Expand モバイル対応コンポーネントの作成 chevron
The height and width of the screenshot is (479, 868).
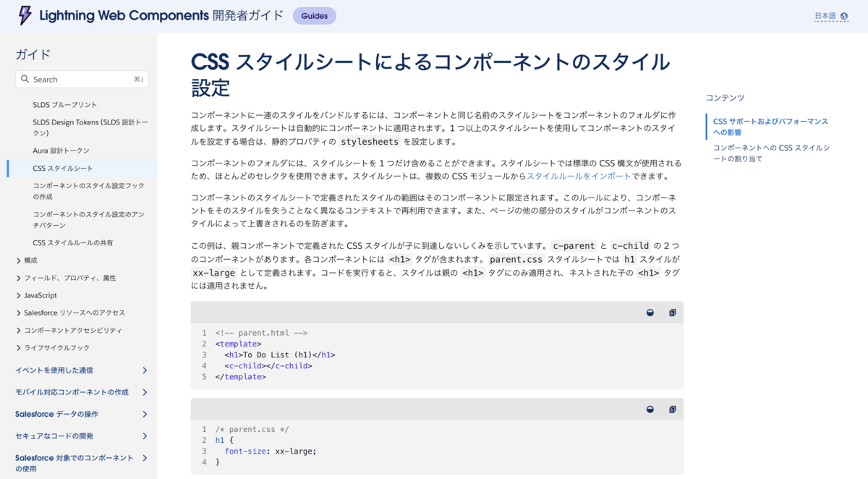[x=145, y=392]
